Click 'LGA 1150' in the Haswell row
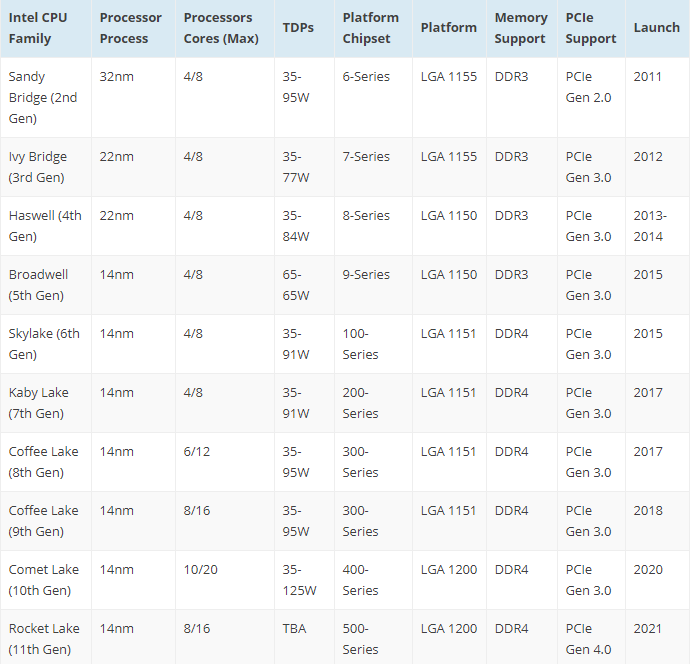Image resolution: width=690 pixels, height=664 pixels. pos(449,216)
